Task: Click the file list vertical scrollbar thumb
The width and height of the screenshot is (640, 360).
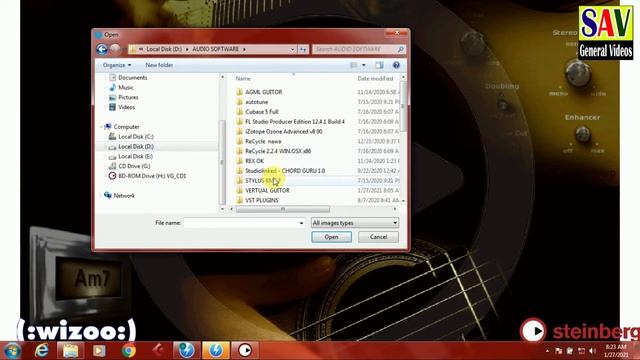Action: pyautogui.click(x=403, y=106)
